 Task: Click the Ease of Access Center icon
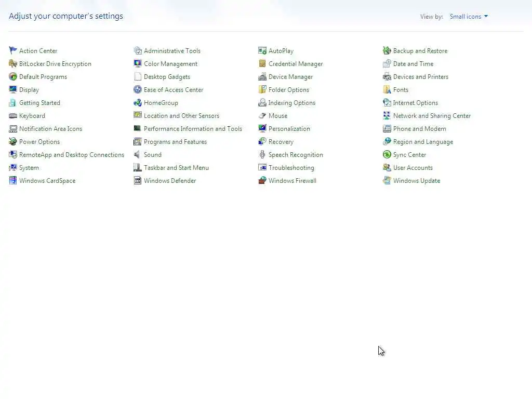[137, 89]
